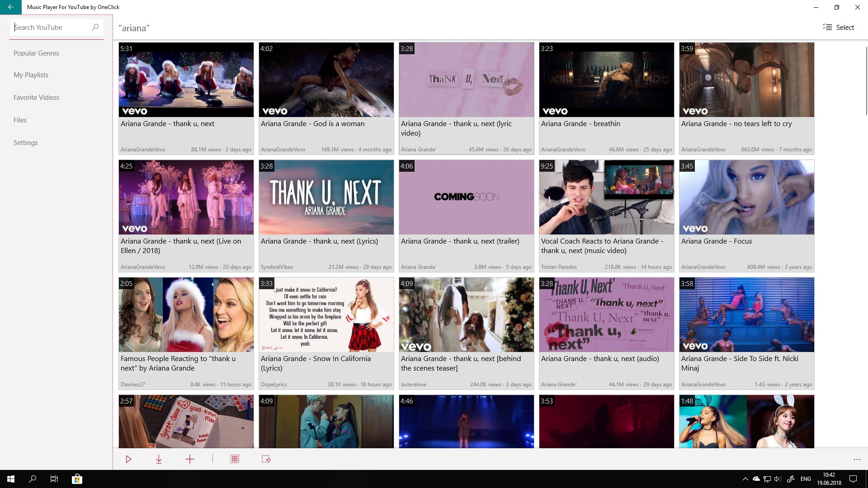Click channel name 'Davines27'
Image resolution: width=868 pixels, height=488 pixels.
133,385
